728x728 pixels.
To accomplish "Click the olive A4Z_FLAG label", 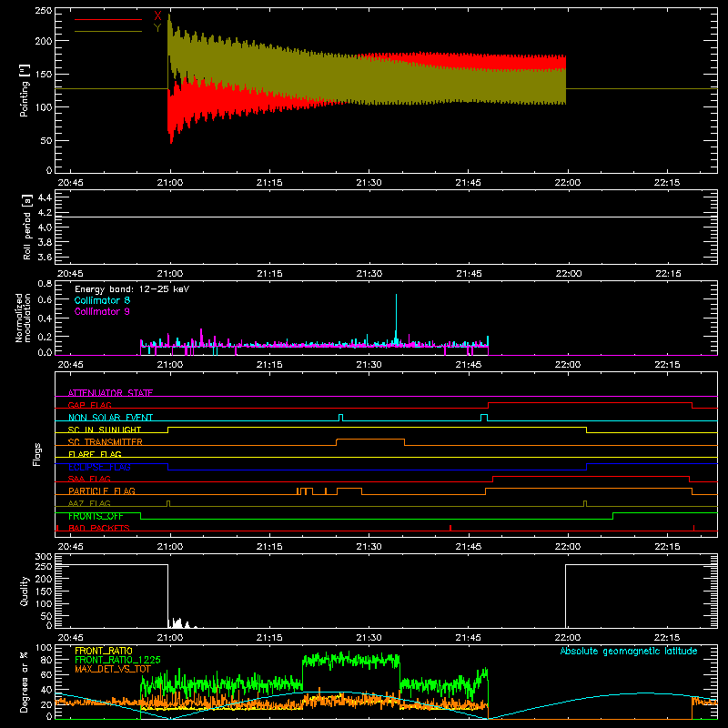I will coord(89,503).
